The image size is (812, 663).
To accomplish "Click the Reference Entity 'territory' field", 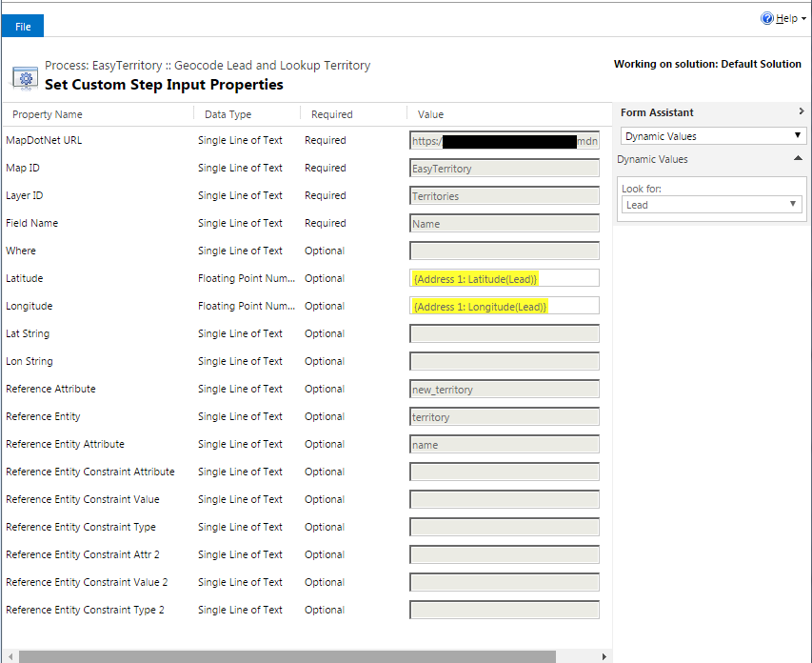I will coord(505,416).
